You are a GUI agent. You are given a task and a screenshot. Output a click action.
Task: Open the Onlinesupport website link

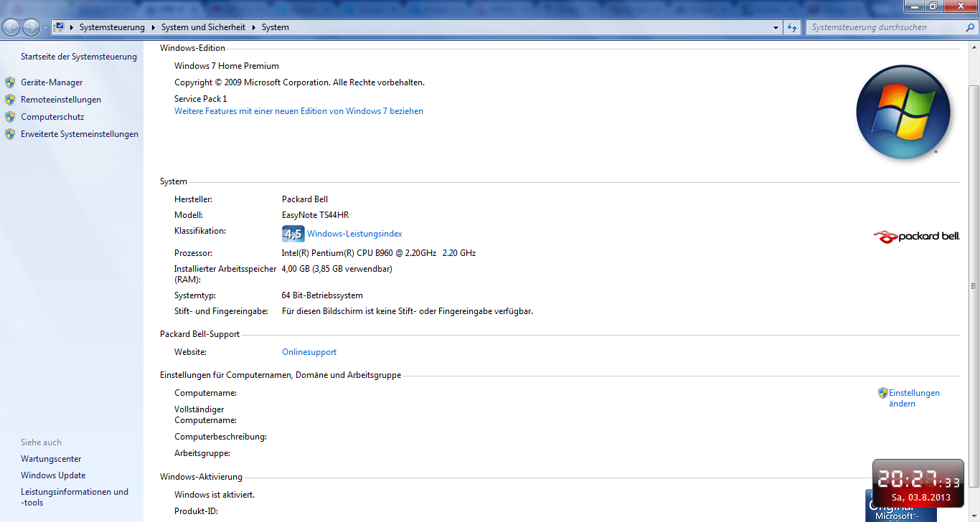coord(309,352)
